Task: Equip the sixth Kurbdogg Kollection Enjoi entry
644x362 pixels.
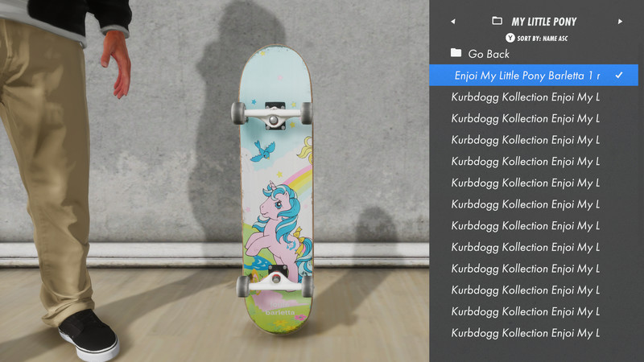Action: [x=534, y=204]
